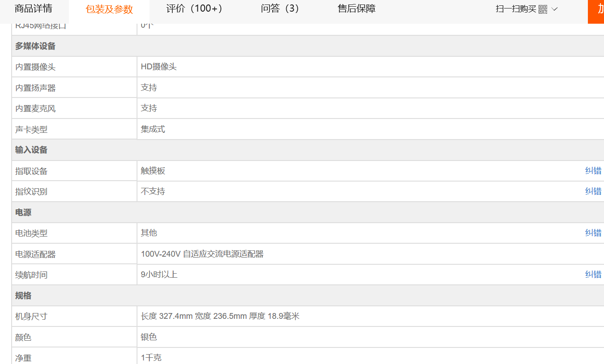Click the QR code icon beside 扫一扫购买

543,9
